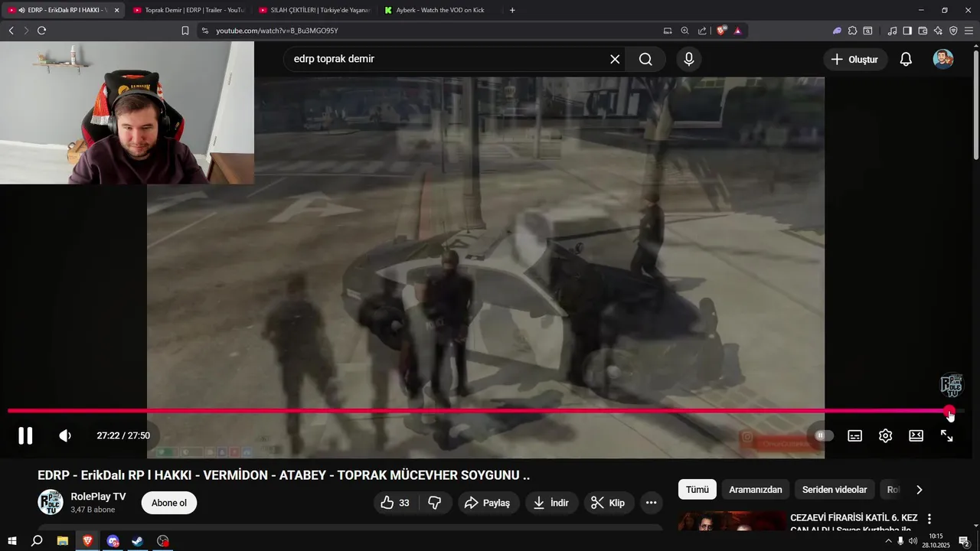Toggle the autoplay switch in the player
This screenshot has width=980, height=551.
[824, 435]
